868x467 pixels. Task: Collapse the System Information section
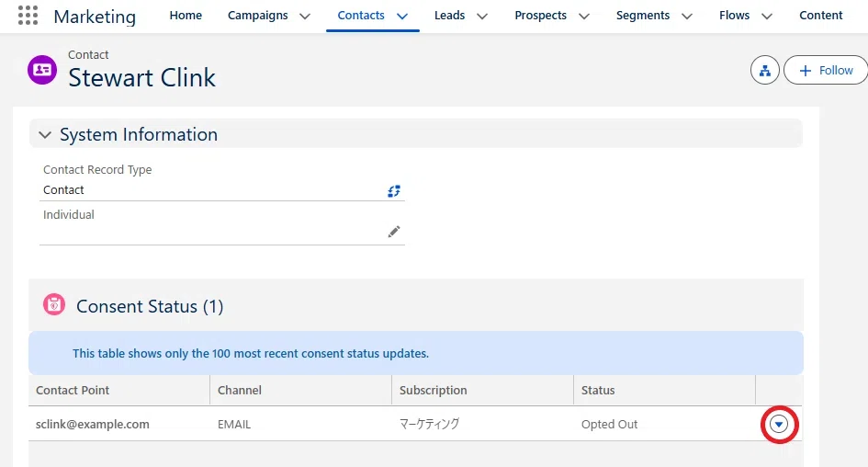(x=45, y=134)
